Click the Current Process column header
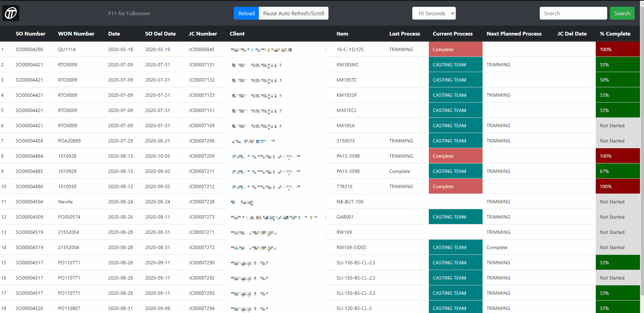This screenshot has height=313, width=644. tap(452, 34)
